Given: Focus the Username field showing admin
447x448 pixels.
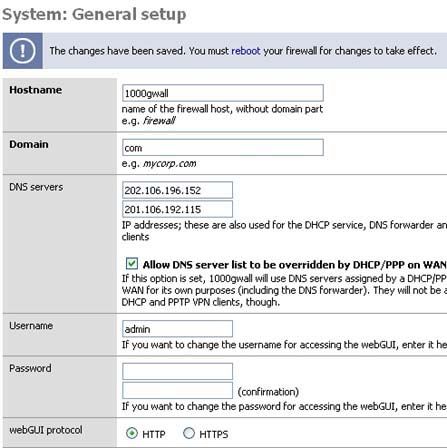Looking at the screenshot, I should coord(177,329).
